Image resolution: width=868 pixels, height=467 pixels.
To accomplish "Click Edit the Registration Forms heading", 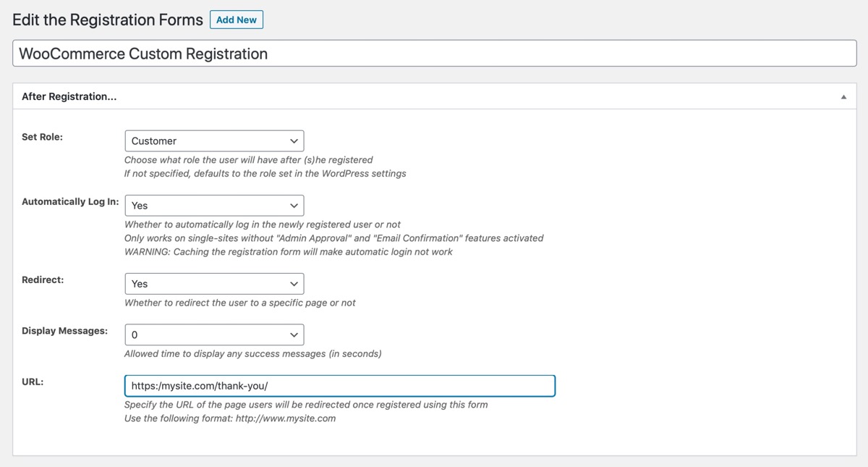I will [x=108, y=20].
